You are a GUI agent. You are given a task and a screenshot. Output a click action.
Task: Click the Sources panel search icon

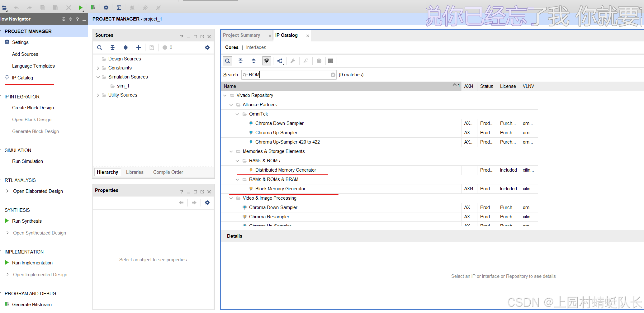tap(99, 48)
